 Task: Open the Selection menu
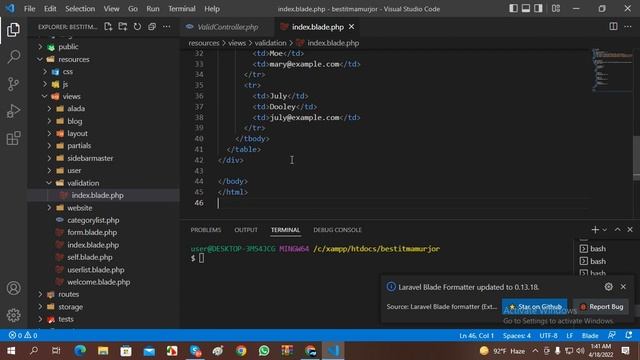click(x=80, y=9)
